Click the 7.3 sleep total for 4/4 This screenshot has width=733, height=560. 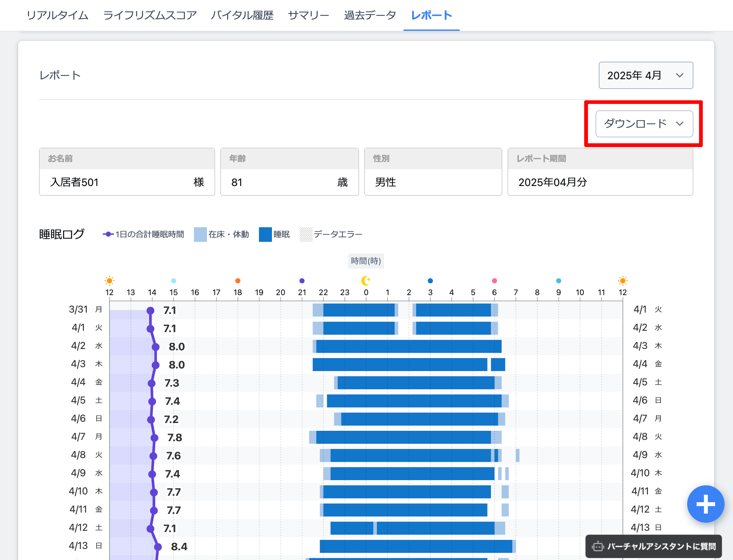coord(172,383)
